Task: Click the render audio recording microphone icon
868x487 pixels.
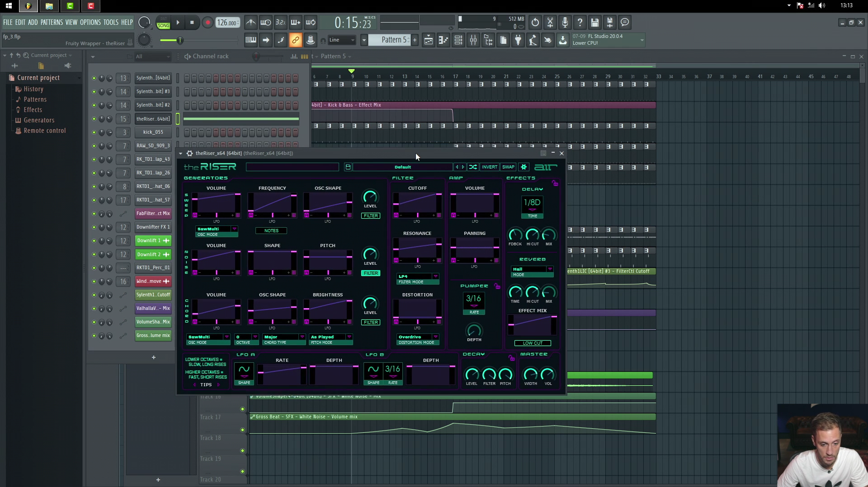Action: click(x=565, y=23)
